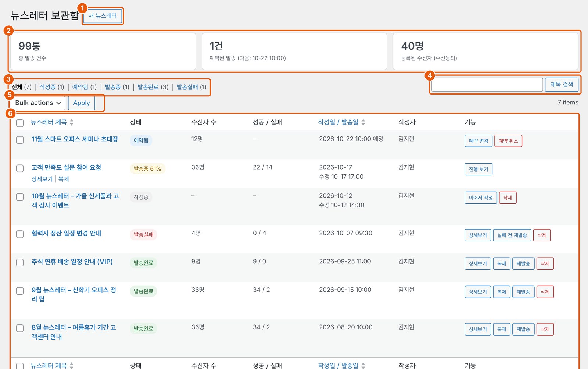Duplicate the 8월 뉴스레터 with 복제
The image size is (588, 369).
(x=501, y=329)
